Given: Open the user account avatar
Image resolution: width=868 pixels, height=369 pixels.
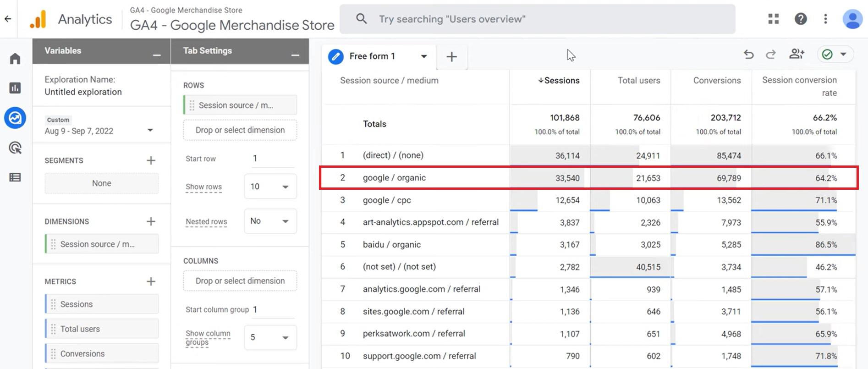Looking at the screenshot, I should click(x=852, y=19).
